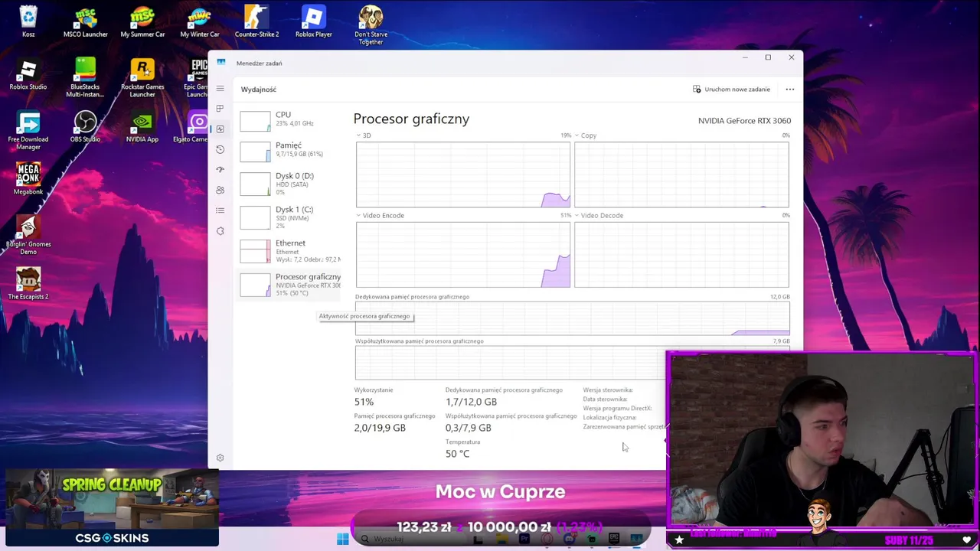The width and height of the screenshot is (980, 551).
Task: Click the dedicated GPU memory graph
Action: (572, 318)
